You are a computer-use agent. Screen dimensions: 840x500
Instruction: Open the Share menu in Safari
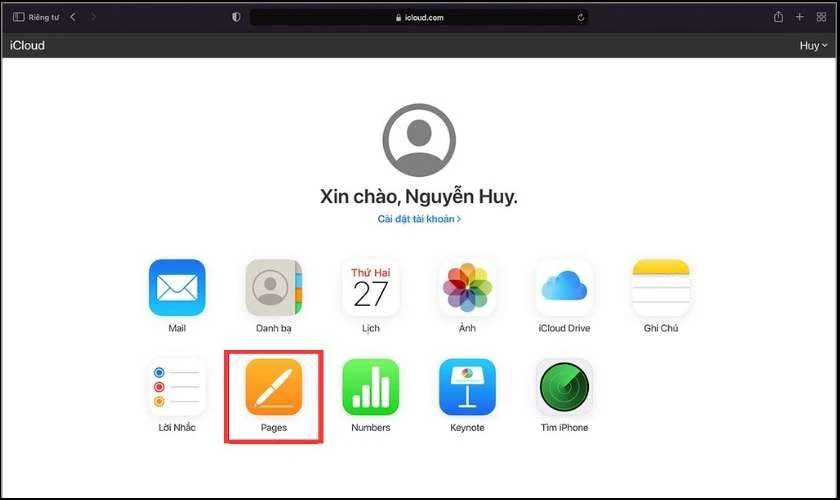tap(778, 17)
